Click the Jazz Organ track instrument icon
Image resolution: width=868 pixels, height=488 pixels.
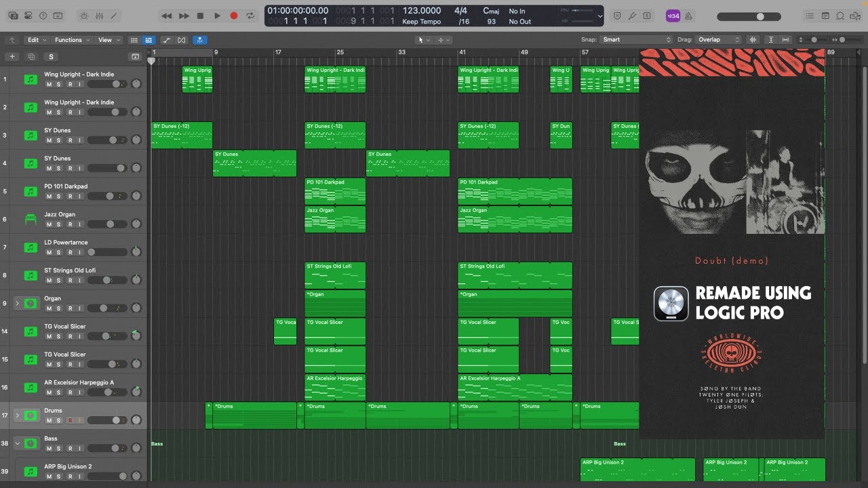pos(31,219)
